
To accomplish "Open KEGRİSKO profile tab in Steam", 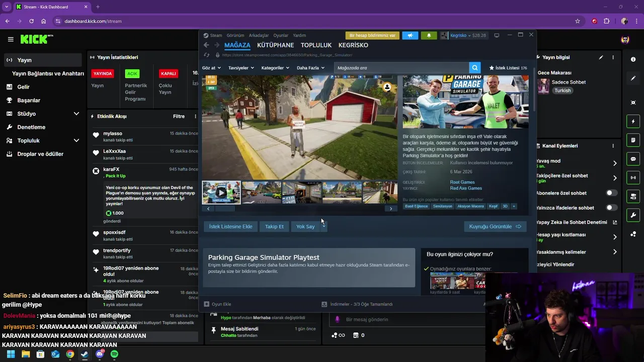I will 353,45.
